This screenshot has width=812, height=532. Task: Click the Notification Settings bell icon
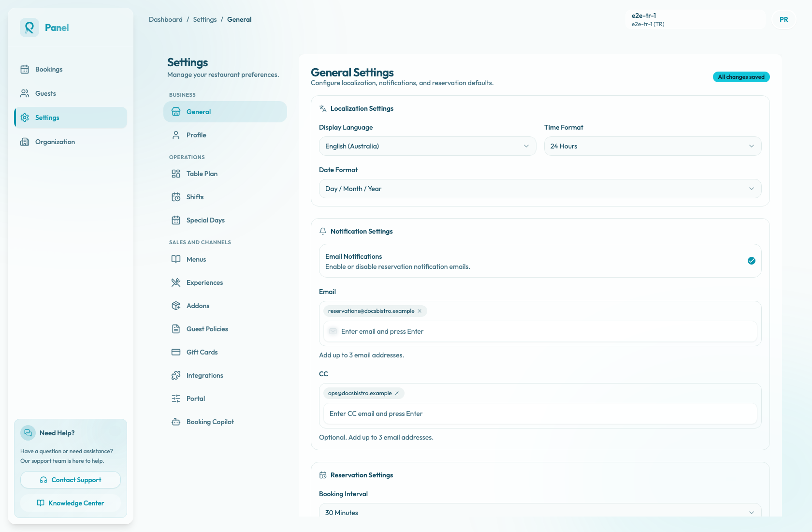pyautogui.click(x=323, y=231)
